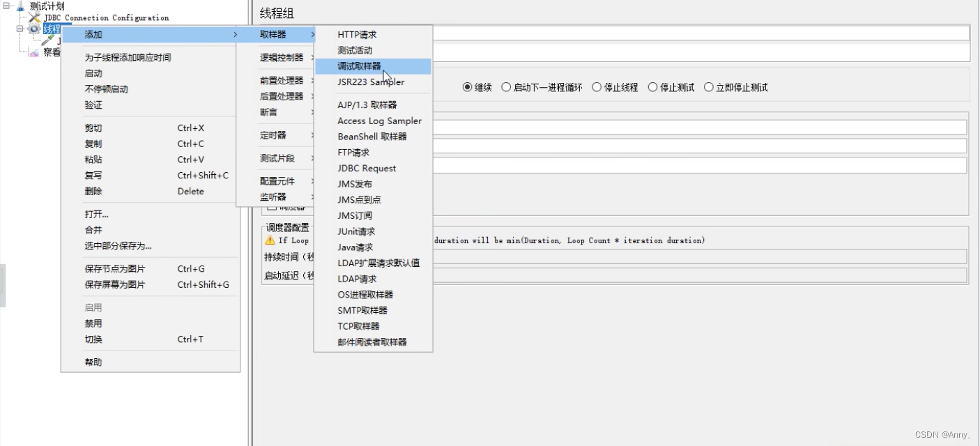Choose JDBC Request sampler
Viewport: 980px width, 446px height.
373,168
